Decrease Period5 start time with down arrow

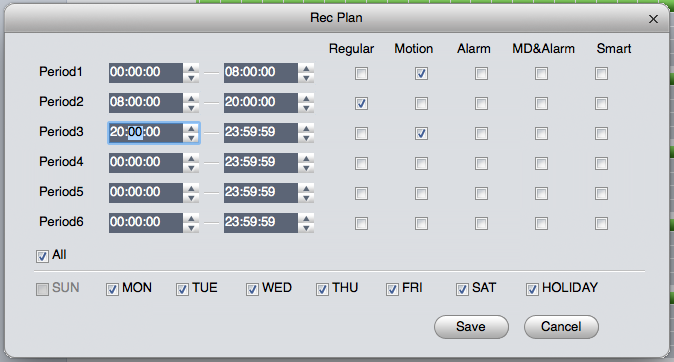[x=191, y=198]
